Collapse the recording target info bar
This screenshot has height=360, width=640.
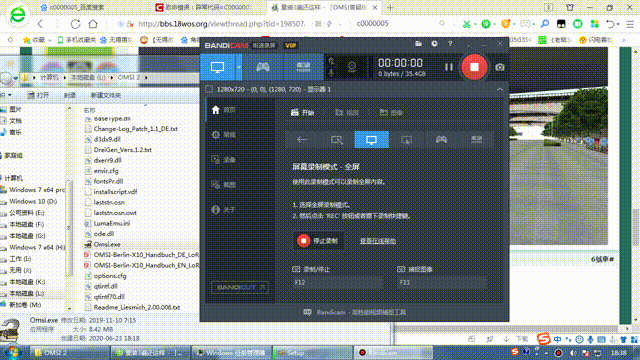(x=500, y=89)
